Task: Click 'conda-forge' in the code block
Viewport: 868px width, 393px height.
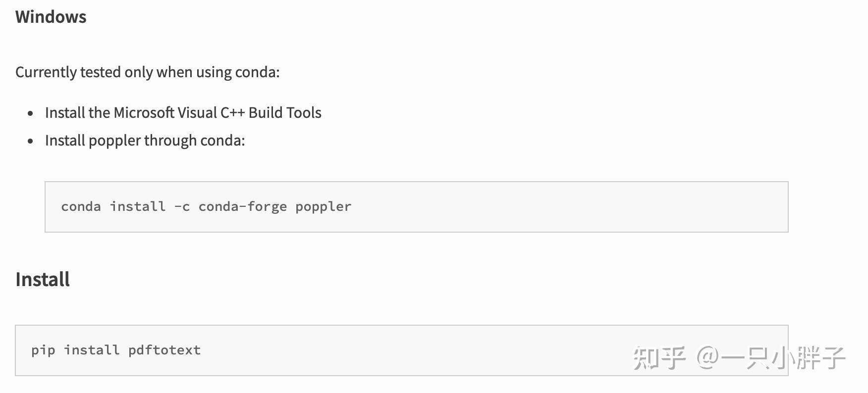Action: pyautogui.click(x=242, y=206)
